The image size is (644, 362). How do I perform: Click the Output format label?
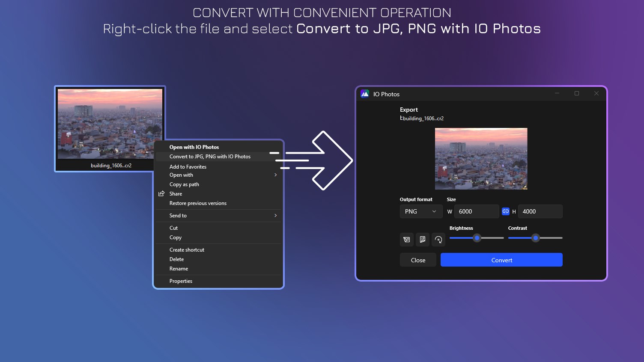[x=416, y=199]
